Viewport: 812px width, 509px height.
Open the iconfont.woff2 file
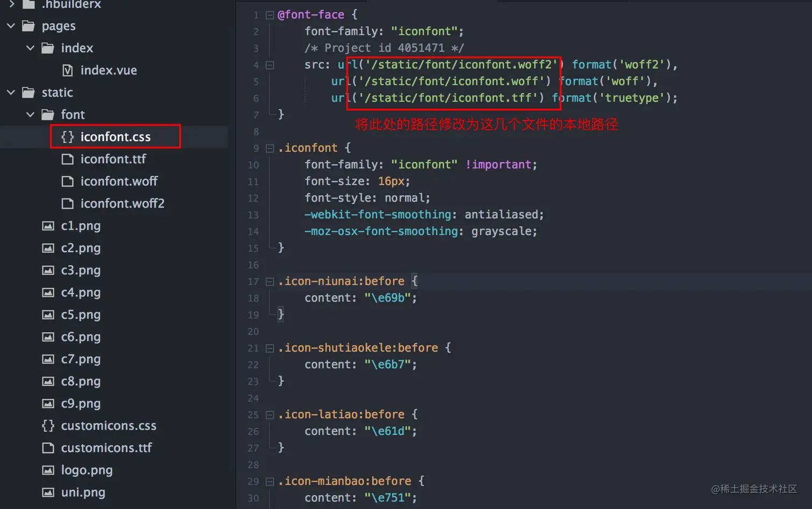122,203
